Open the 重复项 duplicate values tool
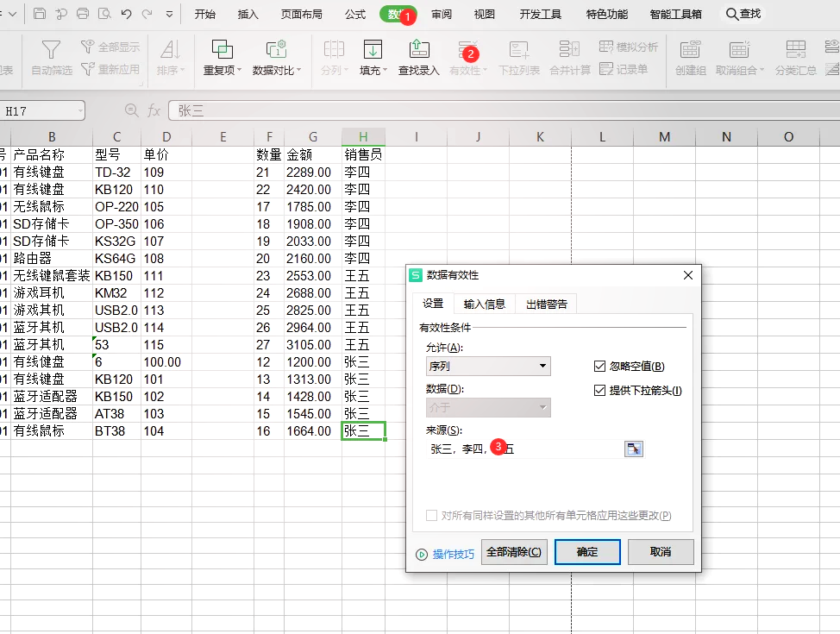Image resolution: width=840 pixels, height=634 pixels. coord(224,59)
